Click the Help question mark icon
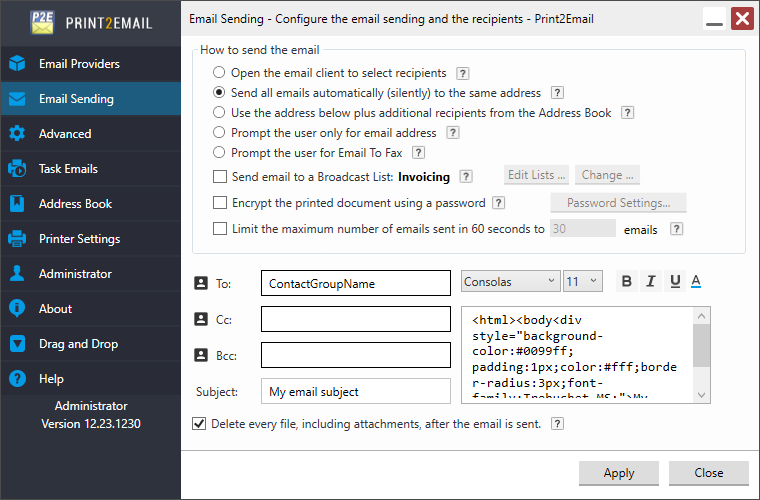This screenshot has width=760, height=500. (x=17, y=378)
